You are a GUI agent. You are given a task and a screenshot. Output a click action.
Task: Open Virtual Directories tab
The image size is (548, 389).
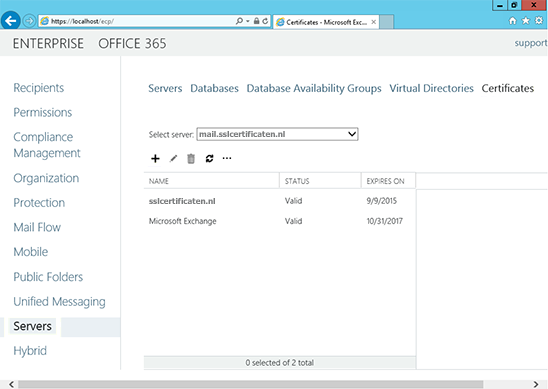click(431, 88)
